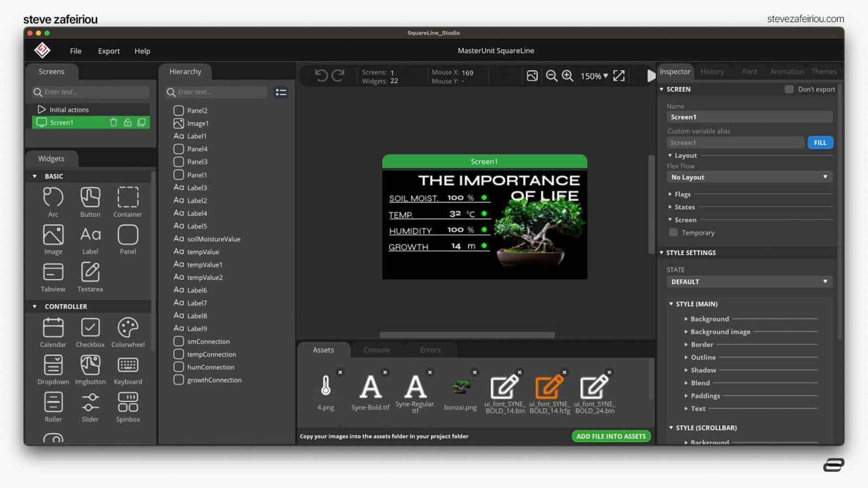The height and width of the screenshot is (488, 868).
Task: Open the Export menu
Action: click(108, 51)
